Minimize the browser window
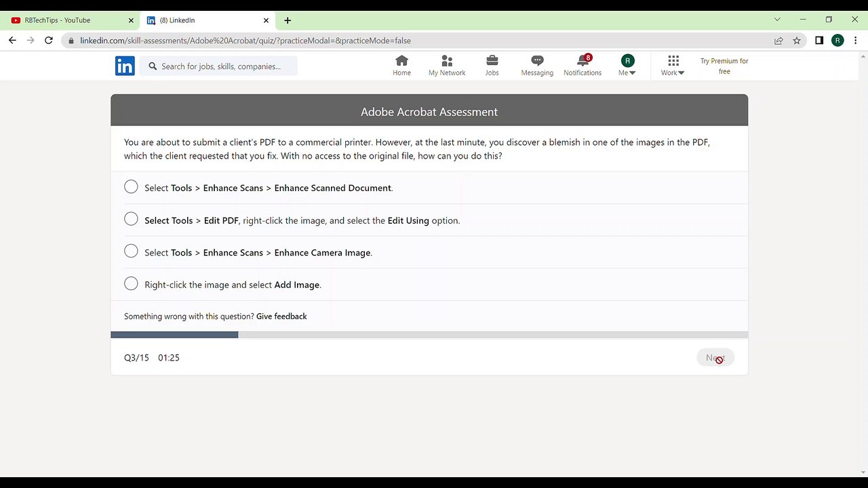 pos(803,20)
